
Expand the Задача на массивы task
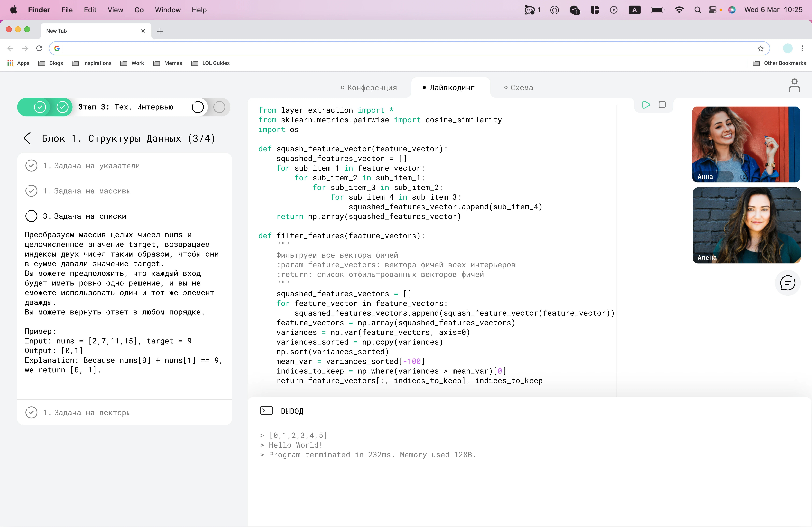click(125, 191)
